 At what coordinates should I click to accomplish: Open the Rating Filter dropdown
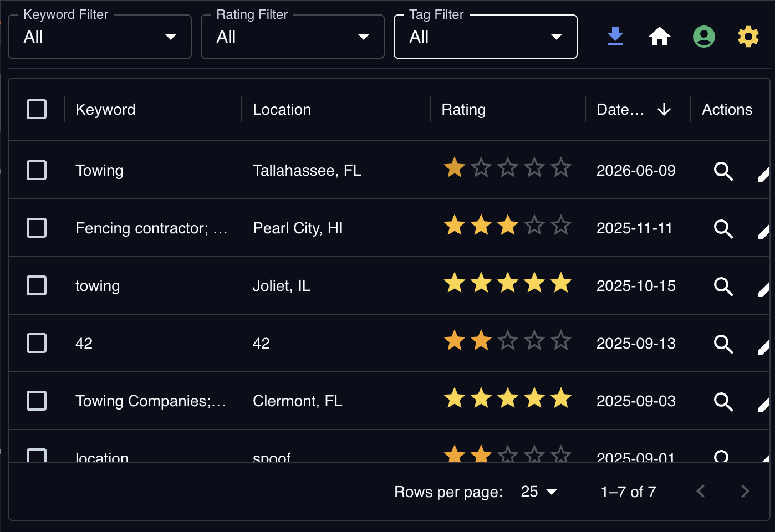coord(293,37)
